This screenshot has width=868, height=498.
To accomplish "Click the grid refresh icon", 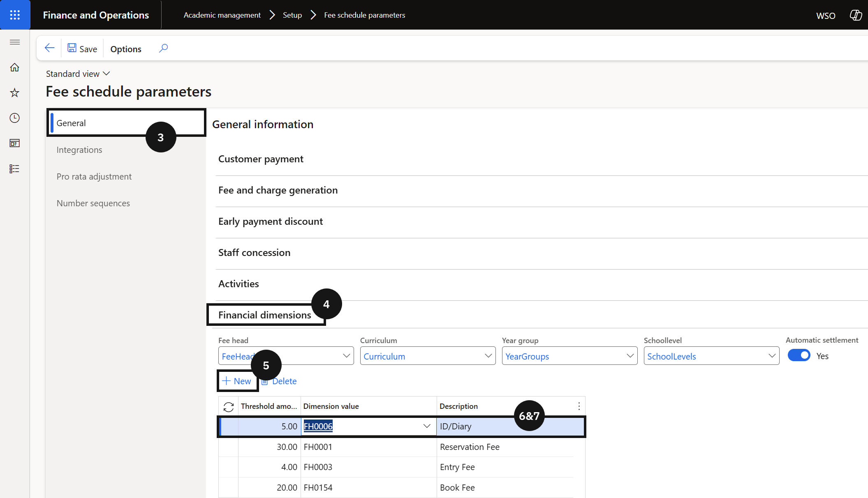I will (229, 407).
